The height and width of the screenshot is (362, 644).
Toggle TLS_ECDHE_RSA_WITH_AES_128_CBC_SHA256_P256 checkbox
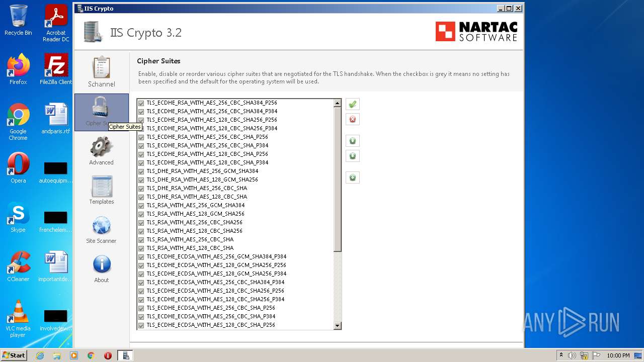click(141, 120)
